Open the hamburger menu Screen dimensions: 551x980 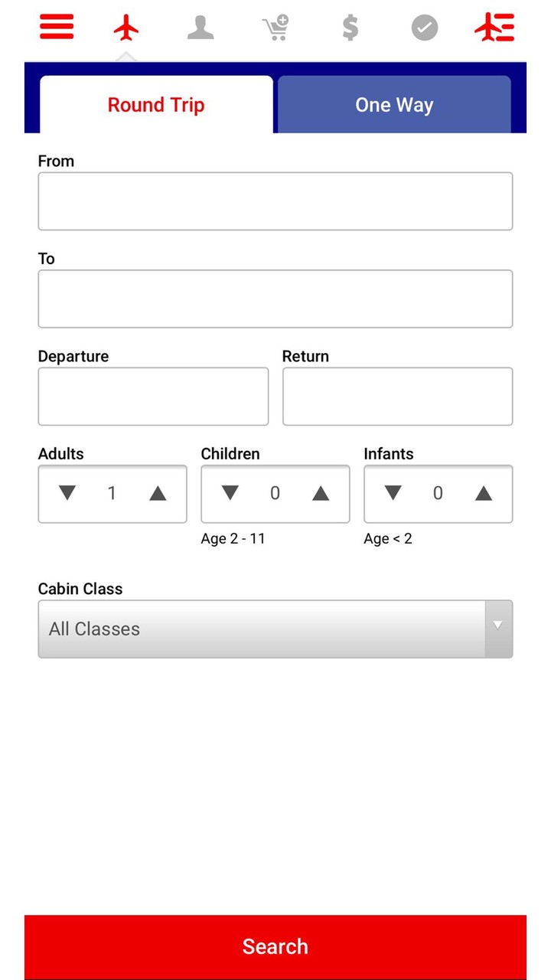click(x=57, y=28)
